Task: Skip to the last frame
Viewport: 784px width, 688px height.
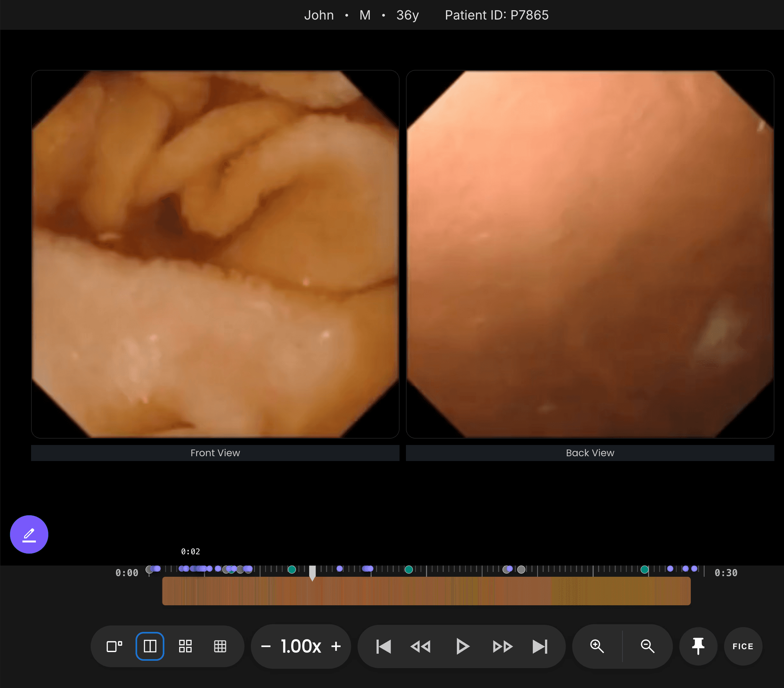Action: pos(540,646)
